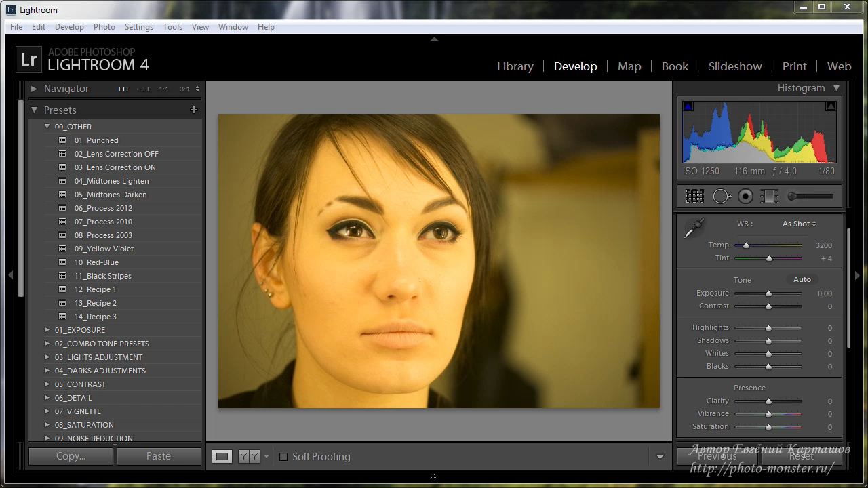Image resolution: width=868 pixels, height=488 pixels.
Task: Adjust the Temp slider handle
Action: (746, 245)
